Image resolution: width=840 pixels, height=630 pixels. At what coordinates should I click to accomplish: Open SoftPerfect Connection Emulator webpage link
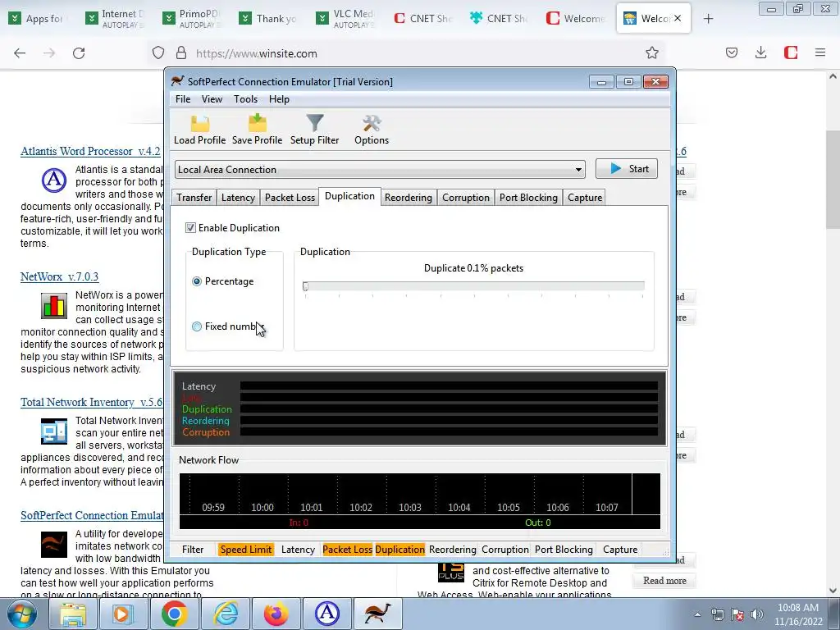pyautogui.click(x=92, y=515)
